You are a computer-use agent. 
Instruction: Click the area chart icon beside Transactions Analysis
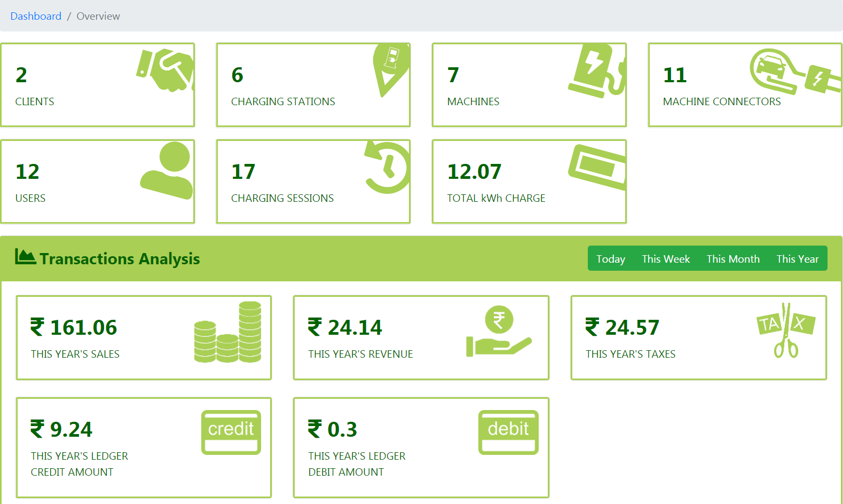click(x=25, y=257)
